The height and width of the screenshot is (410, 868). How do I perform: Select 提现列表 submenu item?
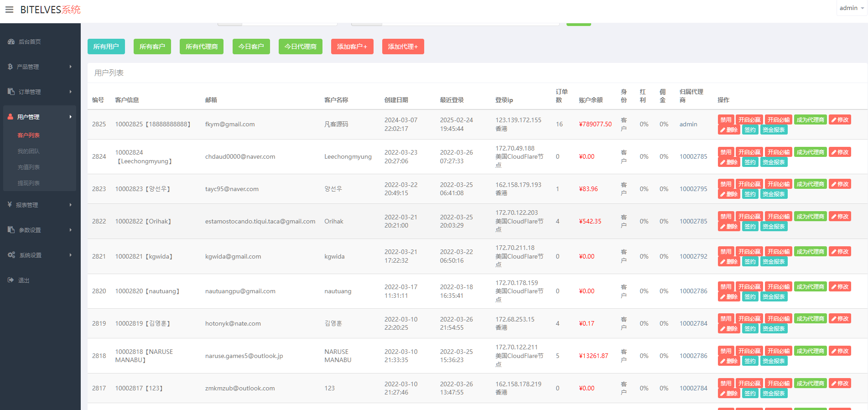coord(28,183)
